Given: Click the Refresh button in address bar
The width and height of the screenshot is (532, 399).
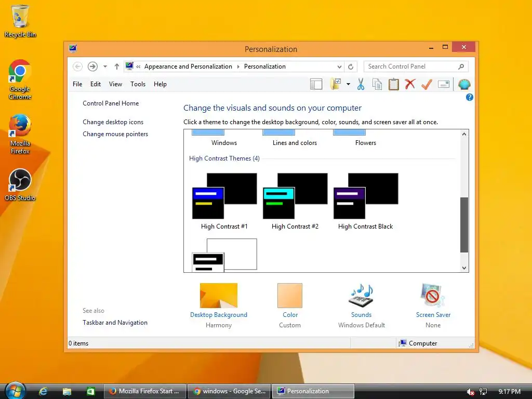Looking at the screenshot, I should (351, 66).
